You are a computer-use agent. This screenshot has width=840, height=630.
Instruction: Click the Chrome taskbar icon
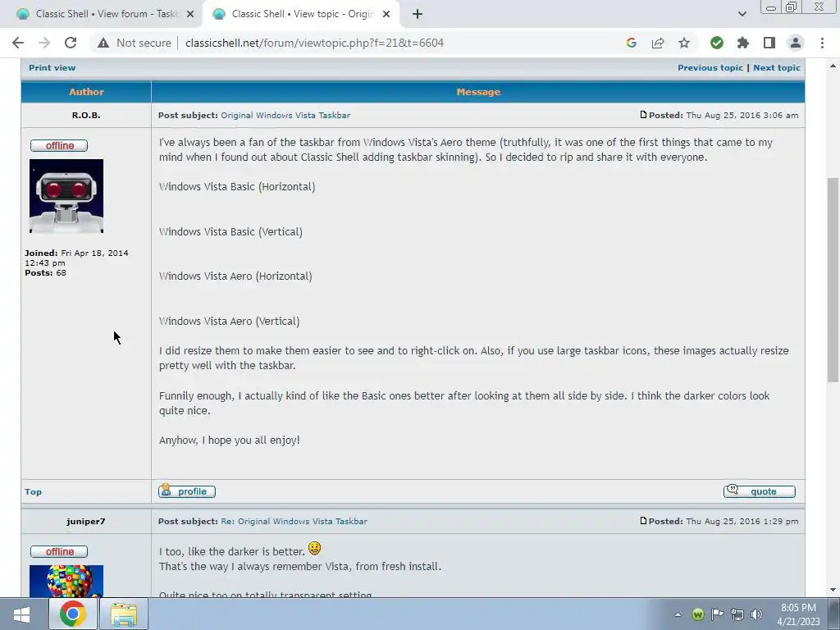[x=73, y=614]
